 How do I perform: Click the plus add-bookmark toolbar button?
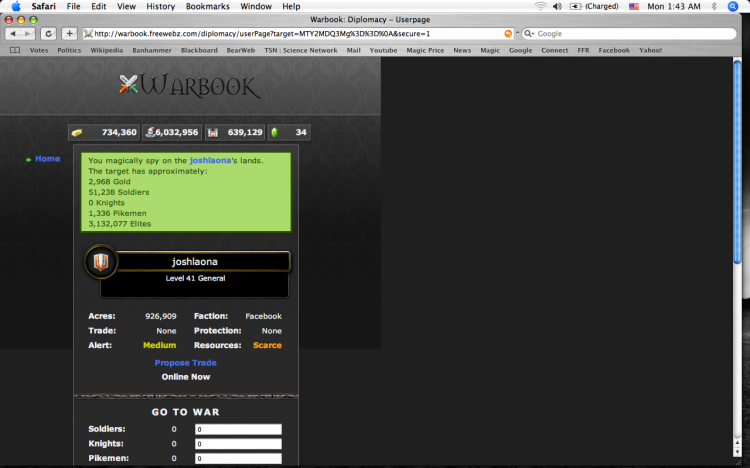[x=69, y=33]
